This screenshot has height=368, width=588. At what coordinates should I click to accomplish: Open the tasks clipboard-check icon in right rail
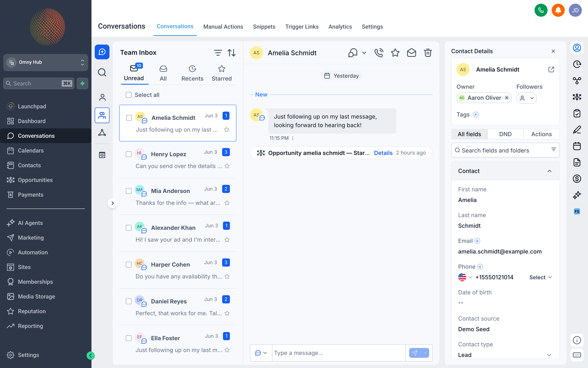pos(577,113)
